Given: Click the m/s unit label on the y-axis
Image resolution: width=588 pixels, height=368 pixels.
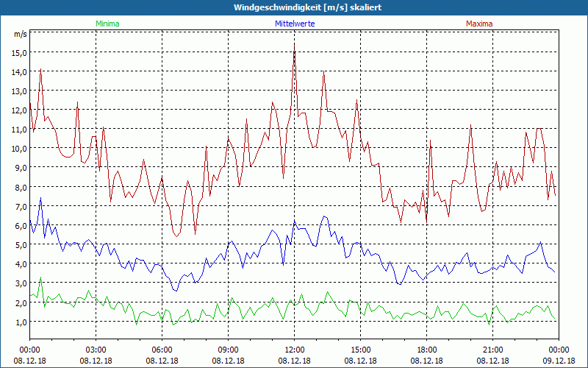Looking at the screenshot, I should click(x=21, y=35).
